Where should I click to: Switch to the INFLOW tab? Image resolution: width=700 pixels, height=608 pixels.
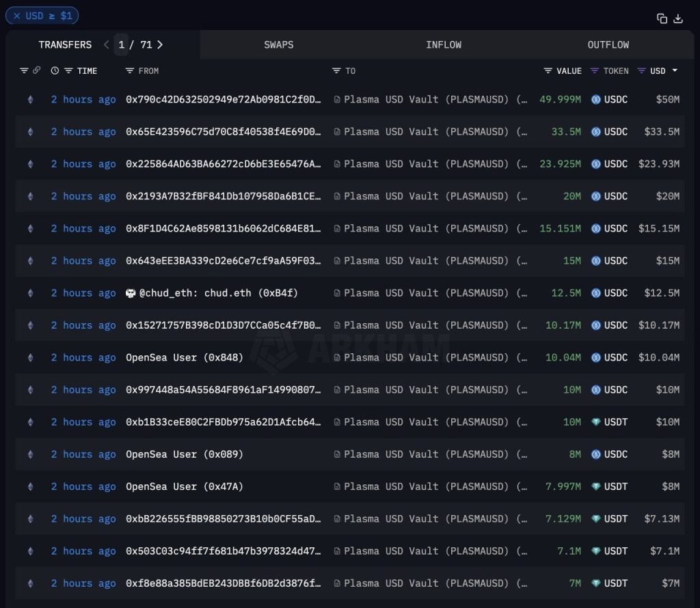click(x=443, y=45)
